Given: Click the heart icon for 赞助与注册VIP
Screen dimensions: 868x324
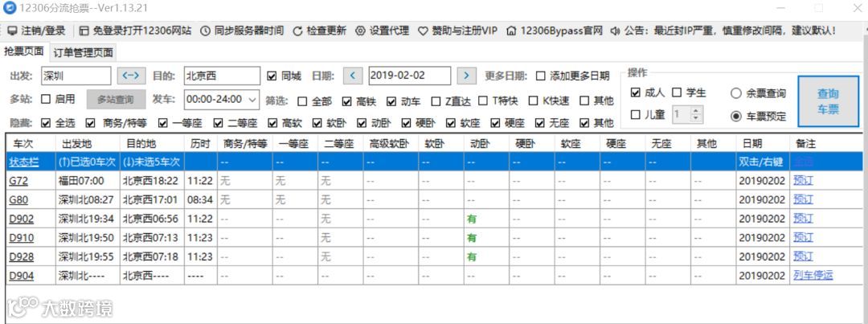Looking at the screenshot, I should click(423, 31).
